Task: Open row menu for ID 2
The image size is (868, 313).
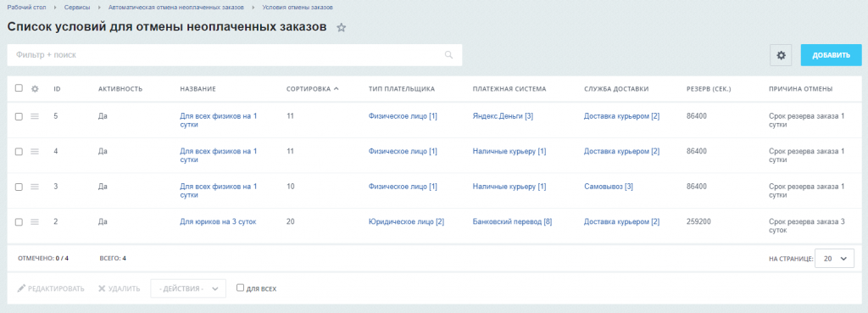Action: (34, 221)
